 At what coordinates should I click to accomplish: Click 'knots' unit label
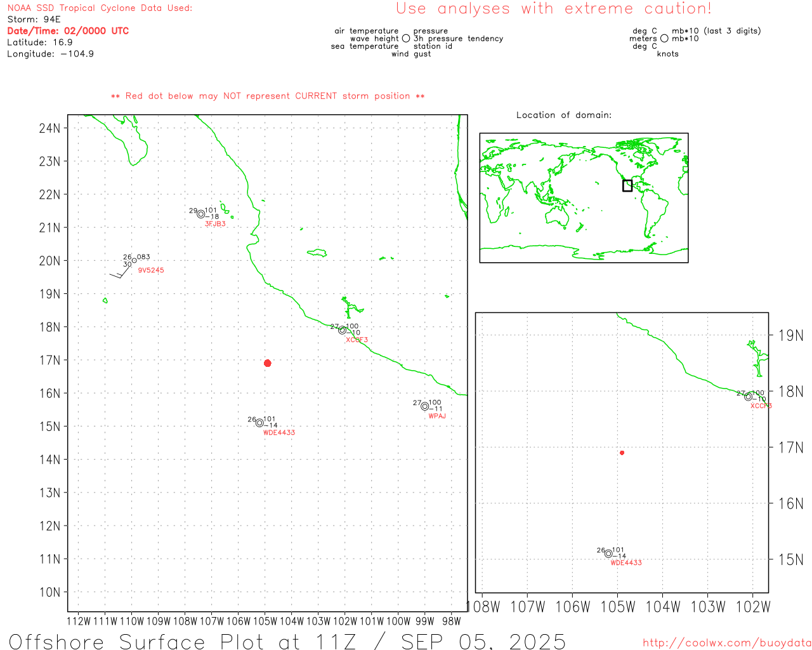tap(668, 54)
